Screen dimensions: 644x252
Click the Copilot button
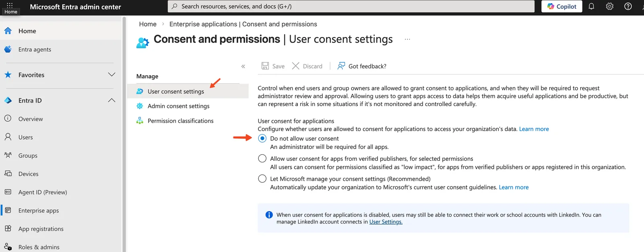(561, 6)
